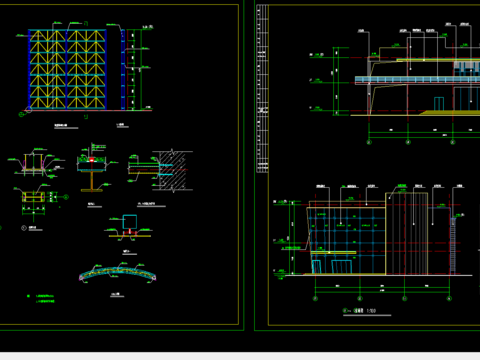The height and width of the screenshot is (360, 480).
Task: Select the yellow steel truss frame elevation
Action: 67,69
